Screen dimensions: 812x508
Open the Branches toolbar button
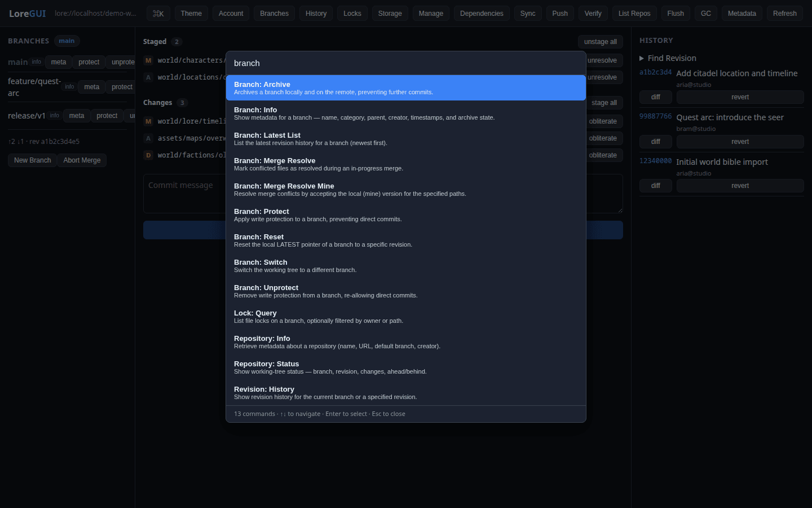pos(274,14)
